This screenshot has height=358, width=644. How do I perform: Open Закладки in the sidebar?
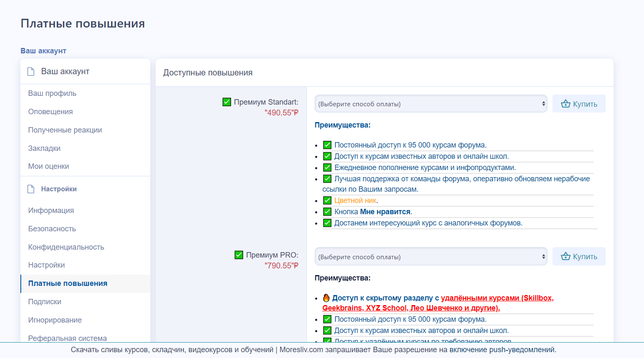point(85,148)
